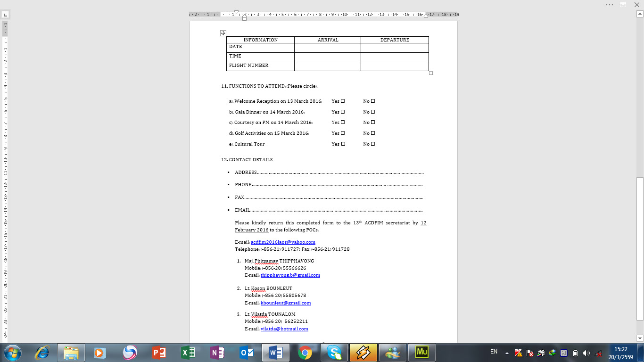Open the purple-blue orb browser icon in taskbar
The image size is (644, 362).
[x=129, y=352]
